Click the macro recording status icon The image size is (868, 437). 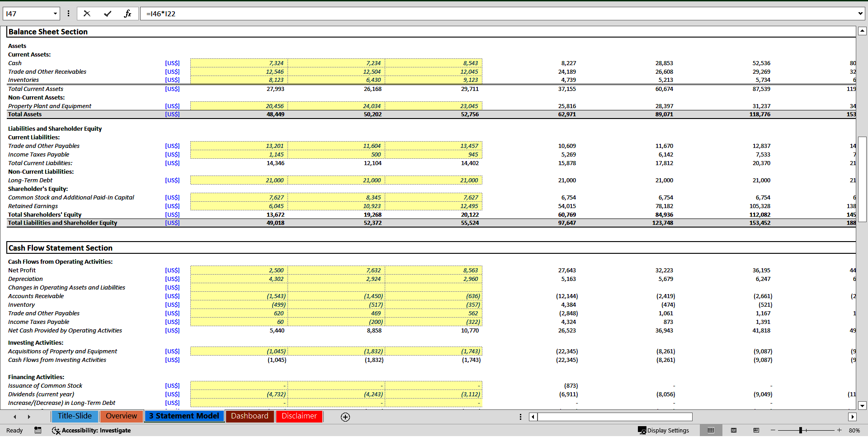pos(38,430)
